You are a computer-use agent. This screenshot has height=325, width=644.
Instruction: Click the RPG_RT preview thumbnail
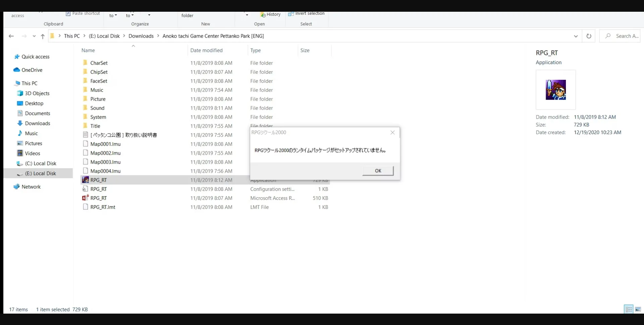[555, 90]
